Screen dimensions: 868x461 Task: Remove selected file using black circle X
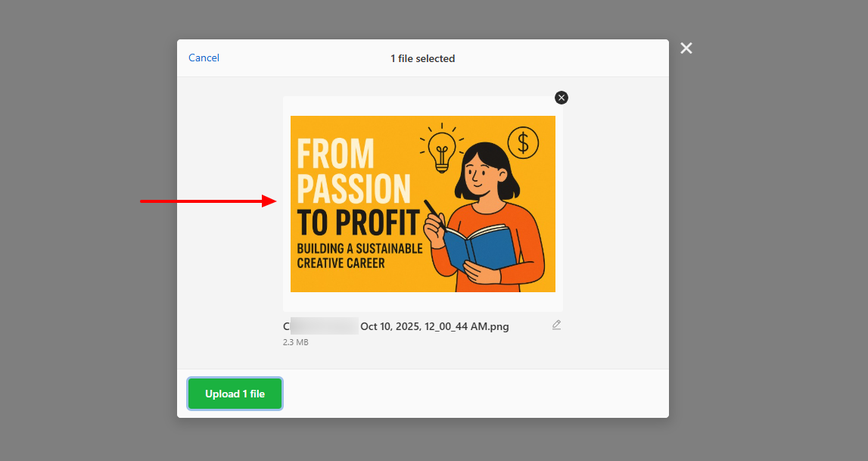562,98
